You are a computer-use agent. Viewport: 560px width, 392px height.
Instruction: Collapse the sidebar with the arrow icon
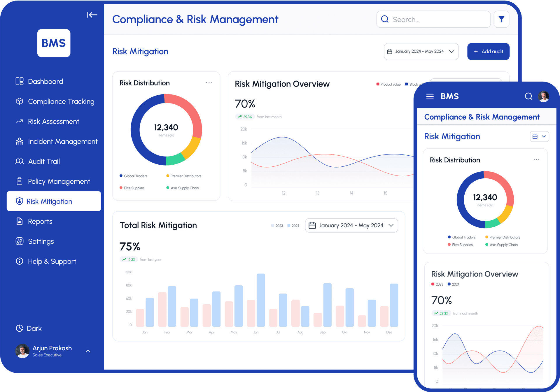(92, 15)
